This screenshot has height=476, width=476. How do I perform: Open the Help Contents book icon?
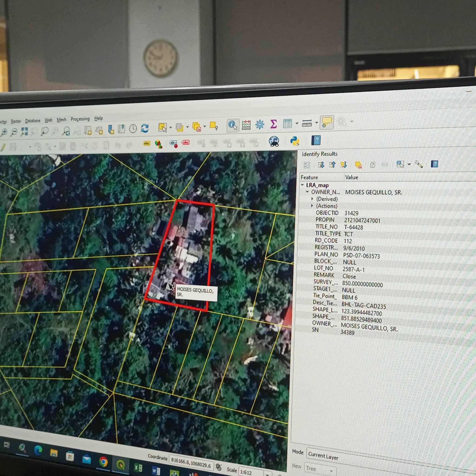pyautogui.click(x=316, y=140)
